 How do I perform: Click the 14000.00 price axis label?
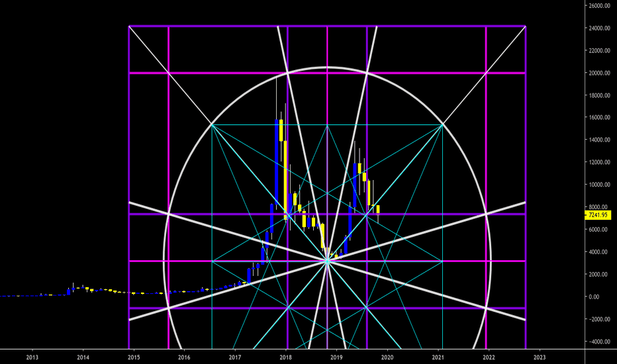click(599, 140)
